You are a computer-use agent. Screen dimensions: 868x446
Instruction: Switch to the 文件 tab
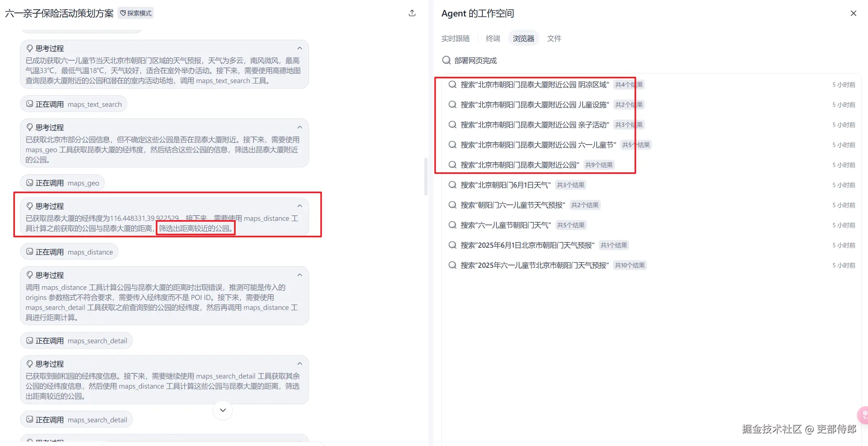[x=554, y=39]
